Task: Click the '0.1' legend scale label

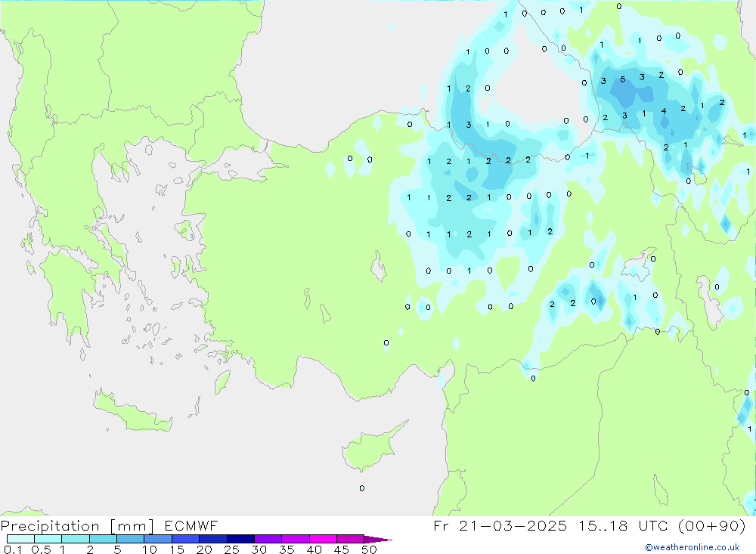Action: coord(13,549)
